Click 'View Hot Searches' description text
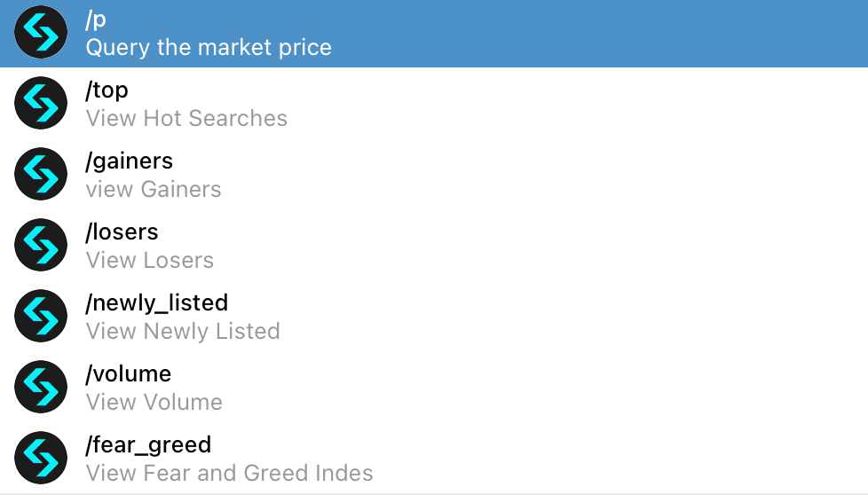 click(186, 118)
